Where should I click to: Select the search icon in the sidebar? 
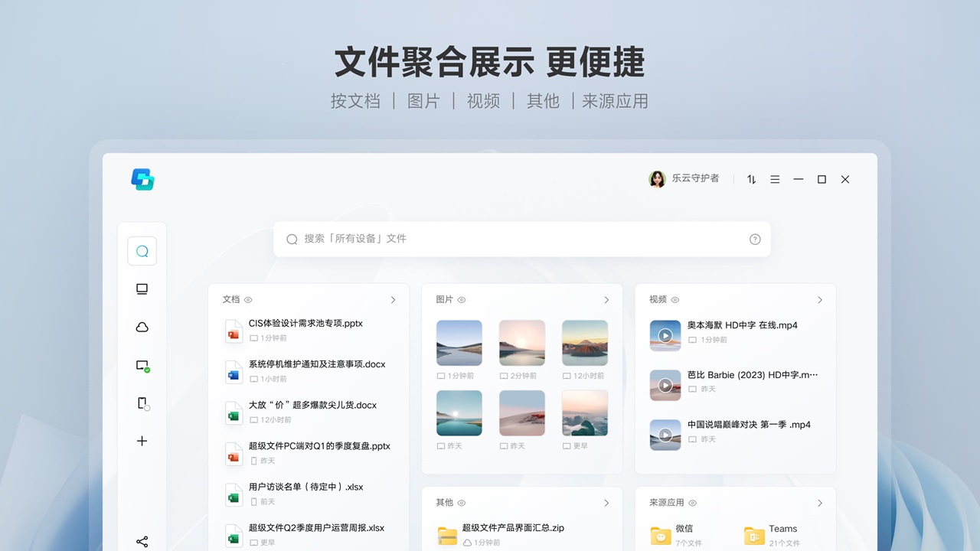142,250
